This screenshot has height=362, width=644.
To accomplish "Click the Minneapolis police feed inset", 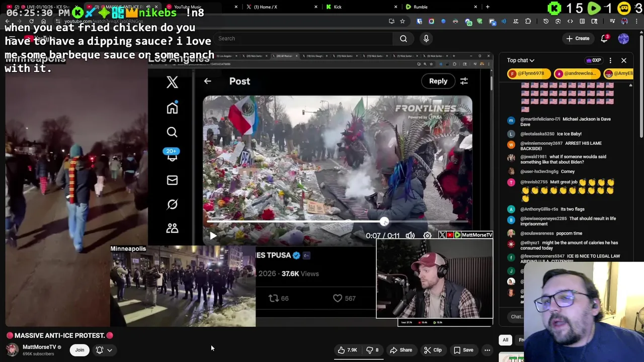I will click(183, 287).
